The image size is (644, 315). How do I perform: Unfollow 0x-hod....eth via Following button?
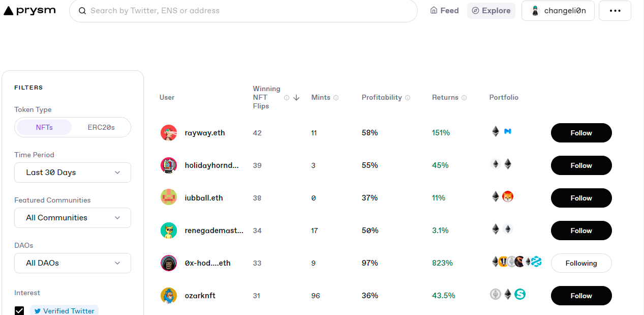tap(581, 263)
